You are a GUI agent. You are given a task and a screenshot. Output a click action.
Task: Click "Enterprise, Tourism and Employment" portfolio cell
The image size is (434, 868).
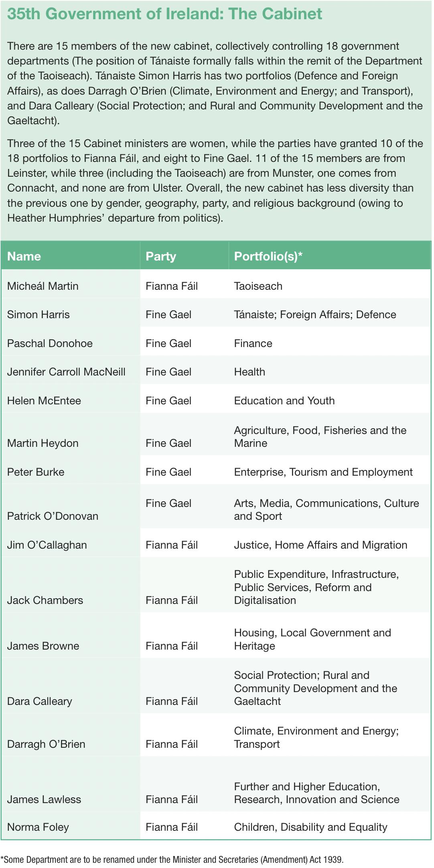click(x=323, y=472)
